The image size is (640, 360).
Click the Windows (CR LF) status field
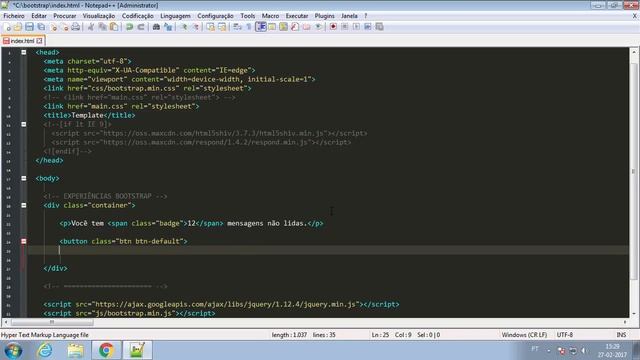(x=524, y=335)
